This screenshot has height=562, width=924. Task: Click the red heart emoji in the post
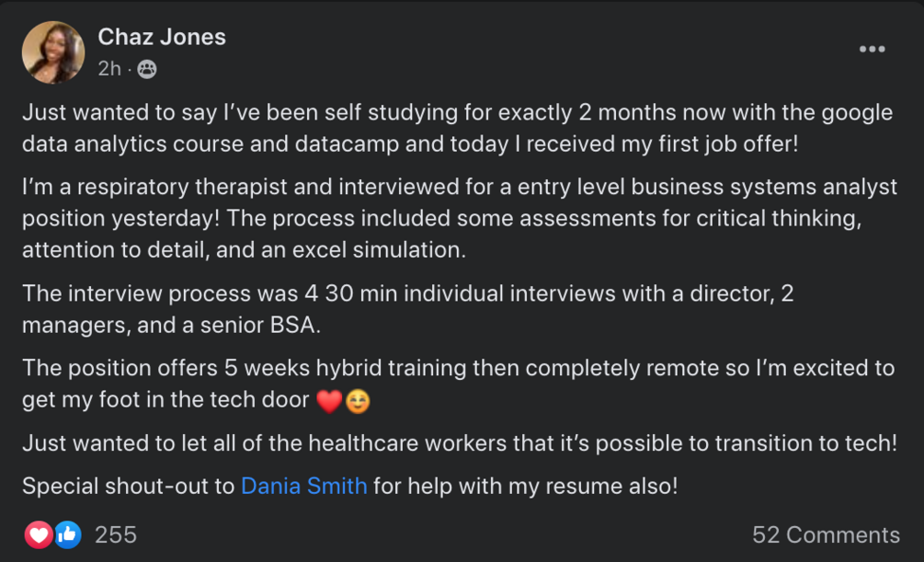point(328,402)
